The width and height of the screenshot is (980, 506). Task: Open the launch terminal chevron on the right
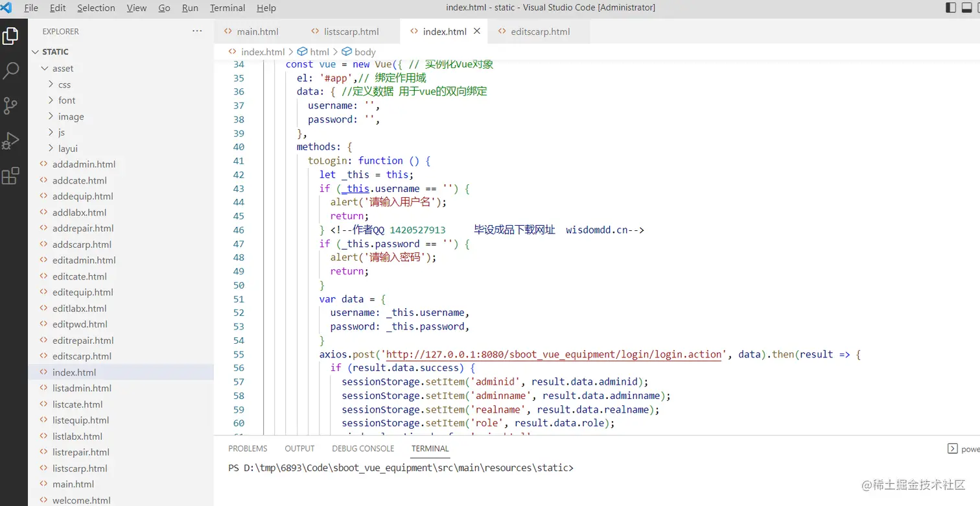952,448
